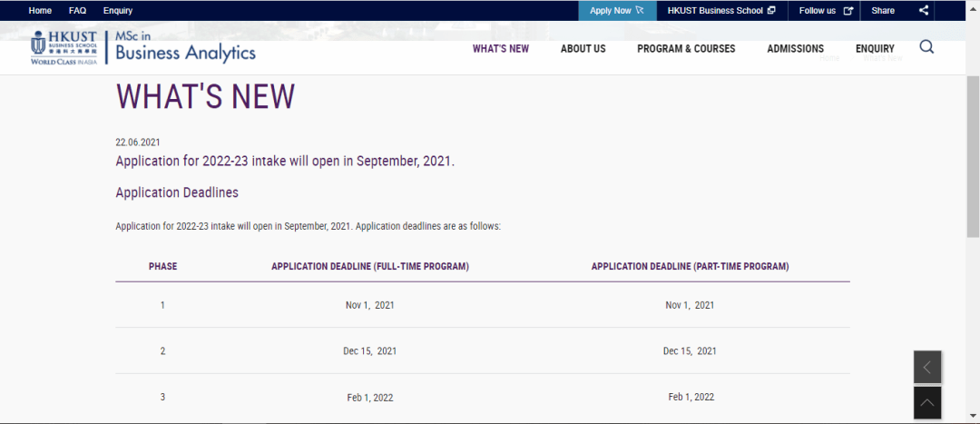This screenshot has width=980, height=424.
Task: Click the scrollbar down arrow
Action: (973, 415)
